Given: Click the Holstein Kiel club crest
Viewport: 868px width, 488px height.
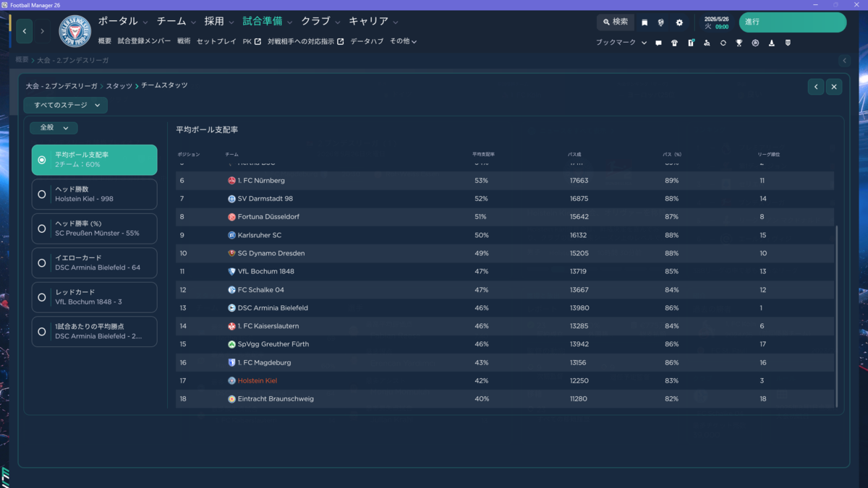Looking at the screenshot, I should 75,31.
